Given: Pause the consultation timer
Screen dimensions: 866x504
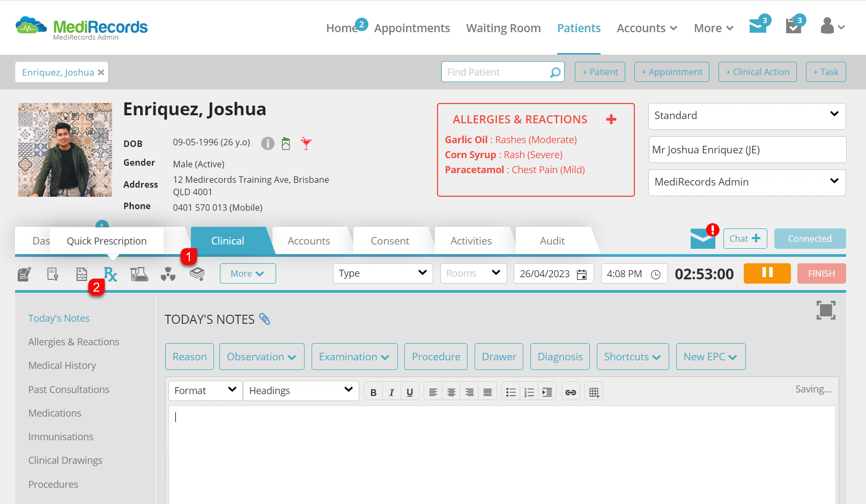Looking at the screenshot, I should (x=767, y=273).
